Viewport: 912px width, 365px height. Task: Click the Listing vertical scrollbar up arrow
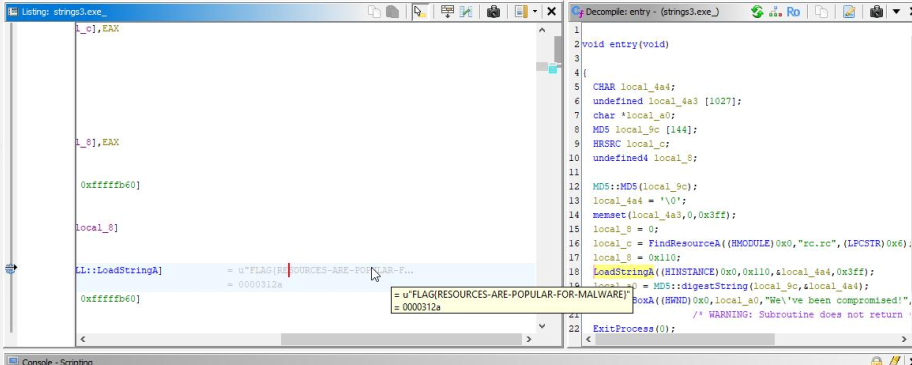point(542,30)
